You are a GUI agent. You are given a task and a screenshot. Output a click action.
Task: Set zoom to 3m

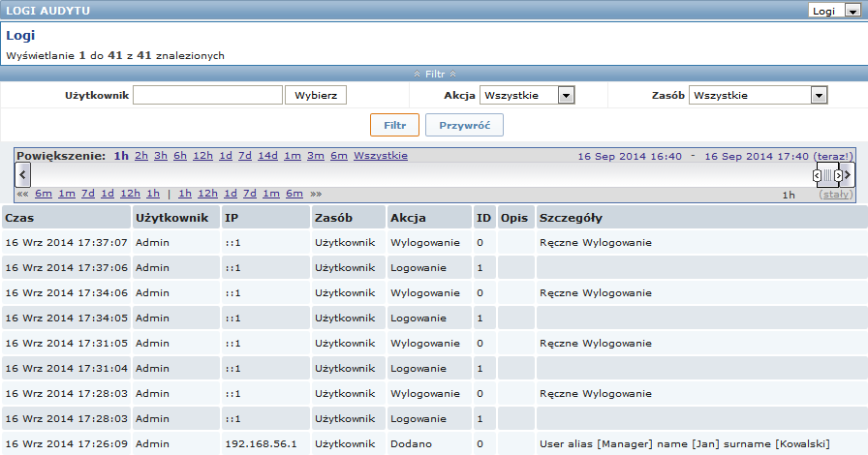coord(316,156)
